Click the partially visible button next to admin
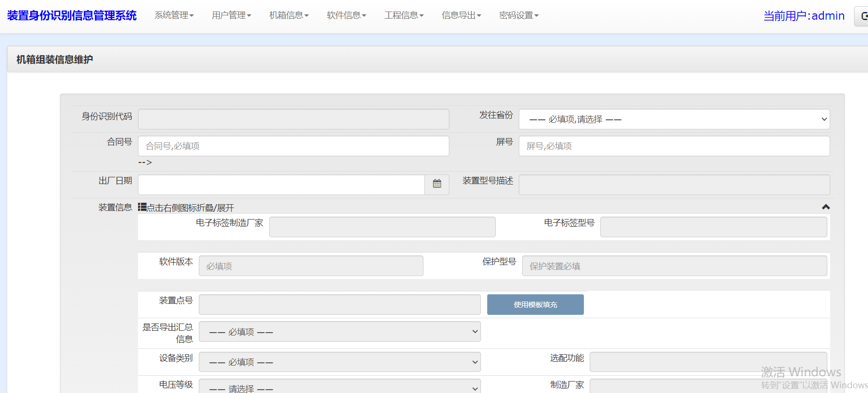This screenshot has height=393, width=868. click(x=861, y=16)
